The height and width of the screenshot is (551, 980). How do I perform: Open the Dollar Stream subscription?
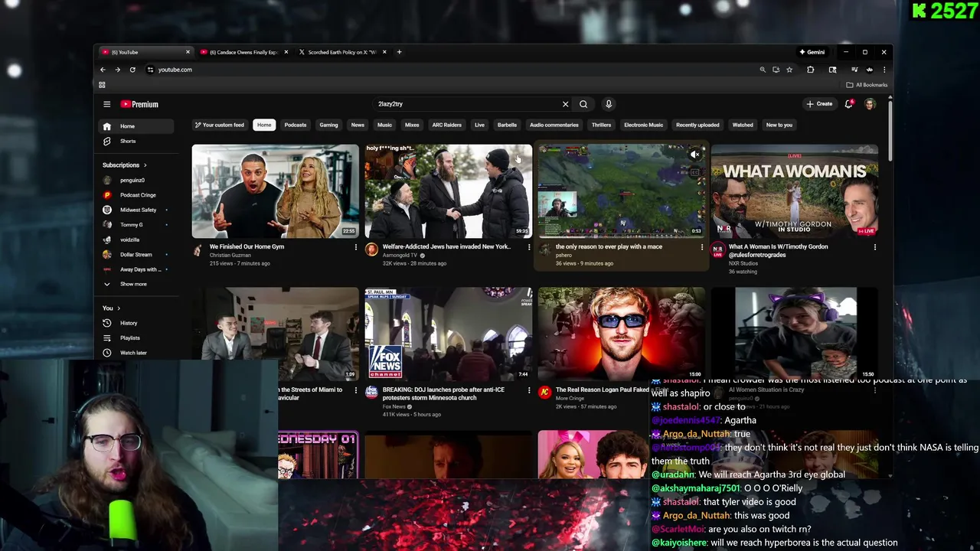coord(137,254)
